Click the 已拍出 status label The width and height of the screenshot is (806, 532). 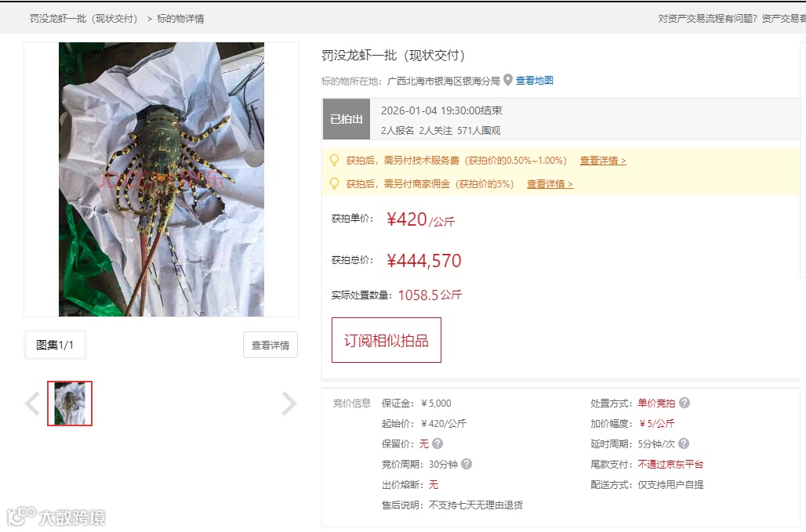pyautogui.click(x=347, y=119)
